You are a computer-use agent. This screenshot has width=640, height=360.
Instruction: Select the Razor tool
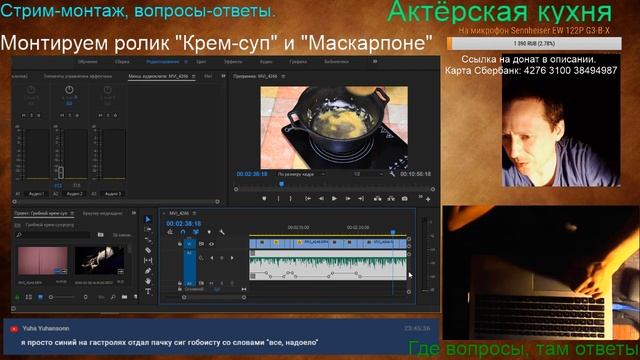[148, 250]
